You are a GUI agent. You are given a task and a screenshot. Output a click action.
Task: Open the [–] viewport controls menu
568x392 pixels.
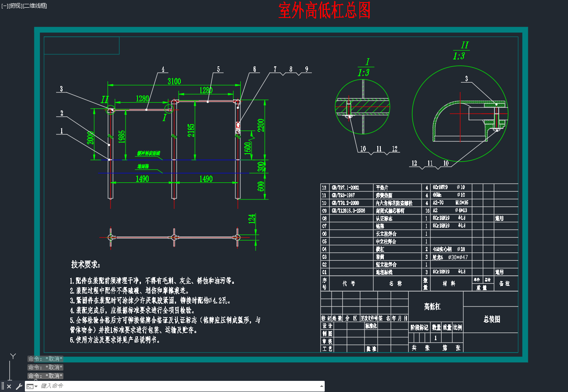click(5, 6)
